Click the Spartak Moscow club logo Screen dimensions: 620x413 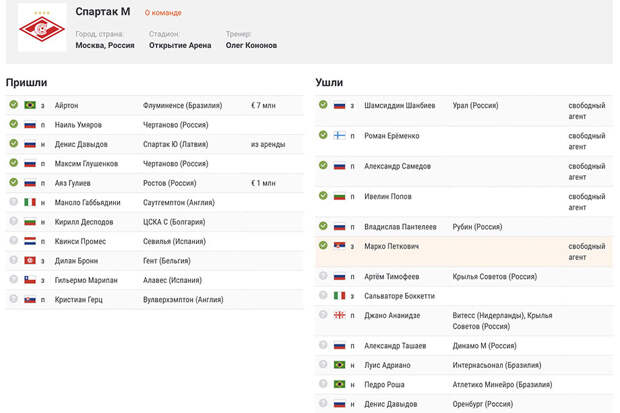[x=42, y=28]
